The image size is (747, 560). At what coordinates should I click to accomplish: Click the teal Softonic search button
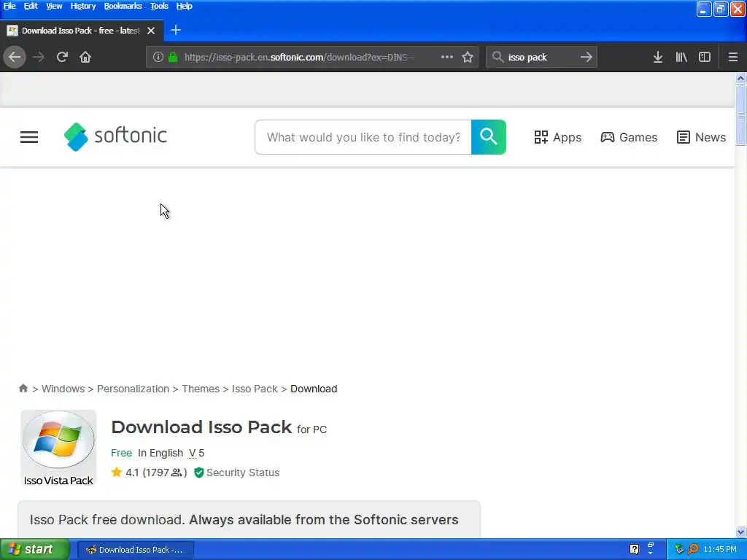488,137
